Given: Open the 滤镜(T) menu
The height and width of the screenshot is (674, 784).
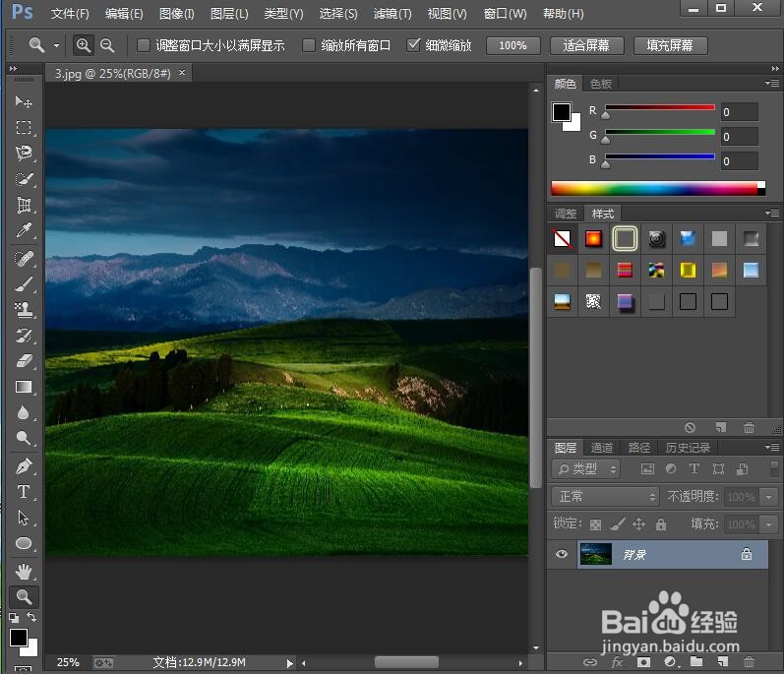Looking at the screenshot, I should (x=392, y=14).
